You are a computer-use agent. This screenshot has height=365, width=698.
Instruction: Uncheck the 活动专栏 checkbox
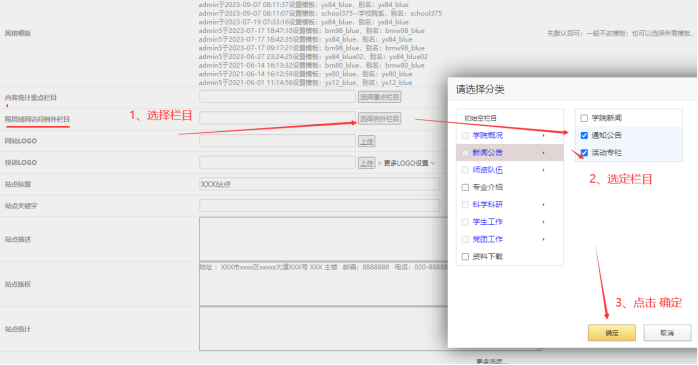pyautogui.click(x=584, y=153)
